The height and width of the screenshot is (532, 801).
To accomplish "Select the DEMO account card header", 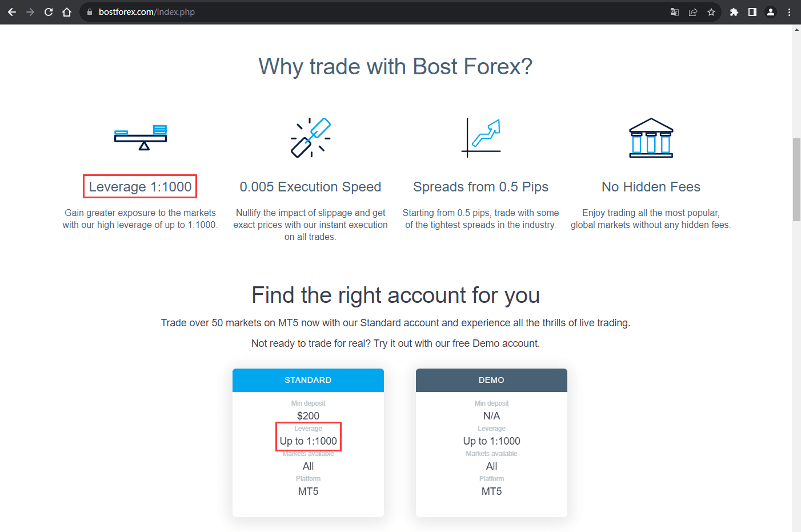I will click(x=491, y=380).
